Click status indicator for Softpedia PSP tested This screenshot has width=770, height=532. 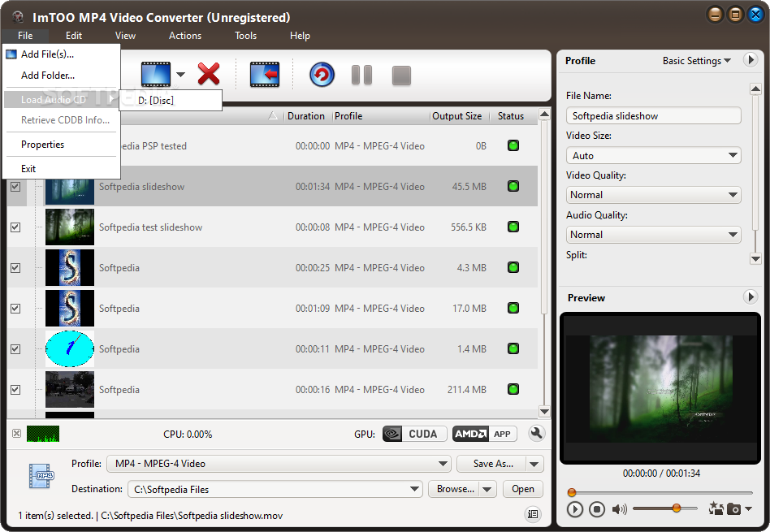513,145
